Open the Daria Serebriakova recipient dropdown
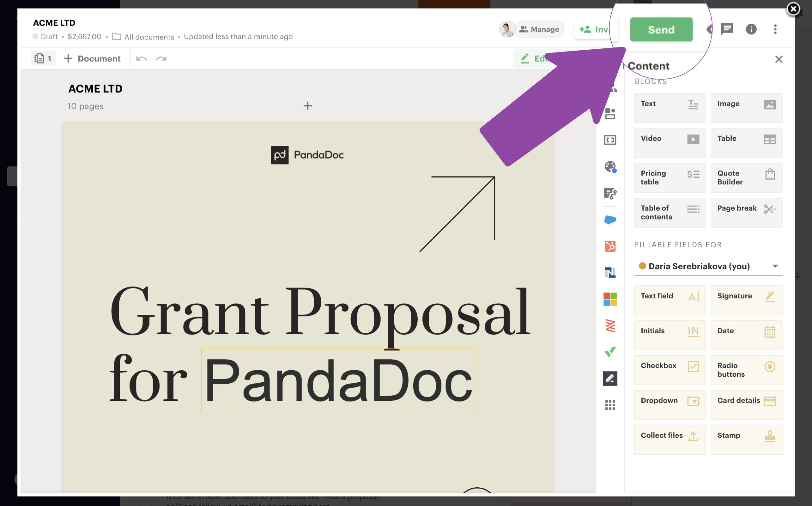This screenshot has height=506, width=812. [708, 266]
